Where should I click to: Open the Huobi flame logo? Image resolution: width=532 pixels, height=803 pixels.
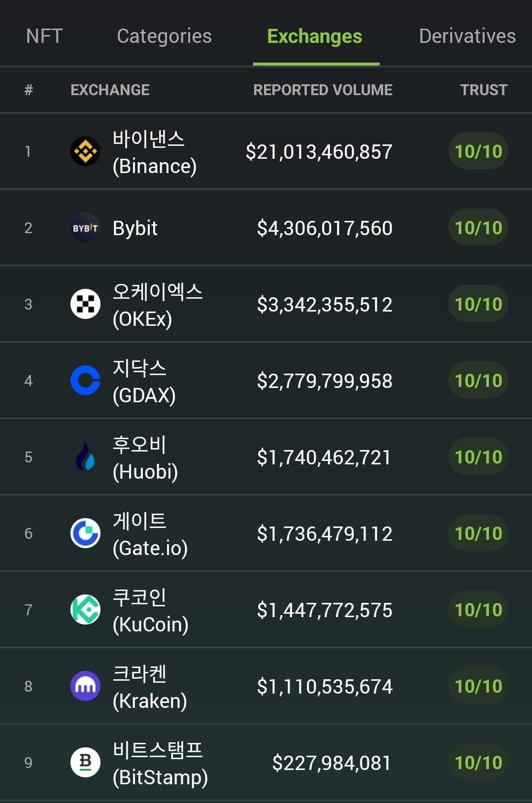pos(85,457)
